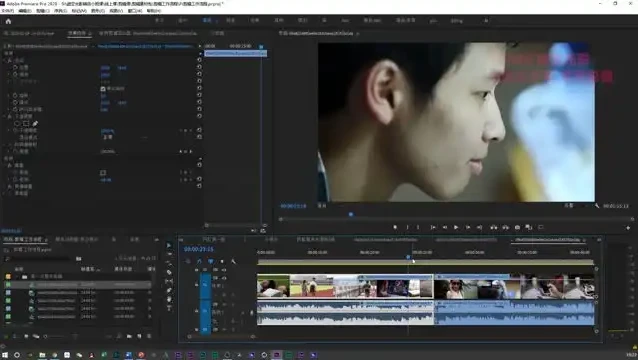
Task: Show more workspaces overflow chevron
Action: tap(485, 21)
